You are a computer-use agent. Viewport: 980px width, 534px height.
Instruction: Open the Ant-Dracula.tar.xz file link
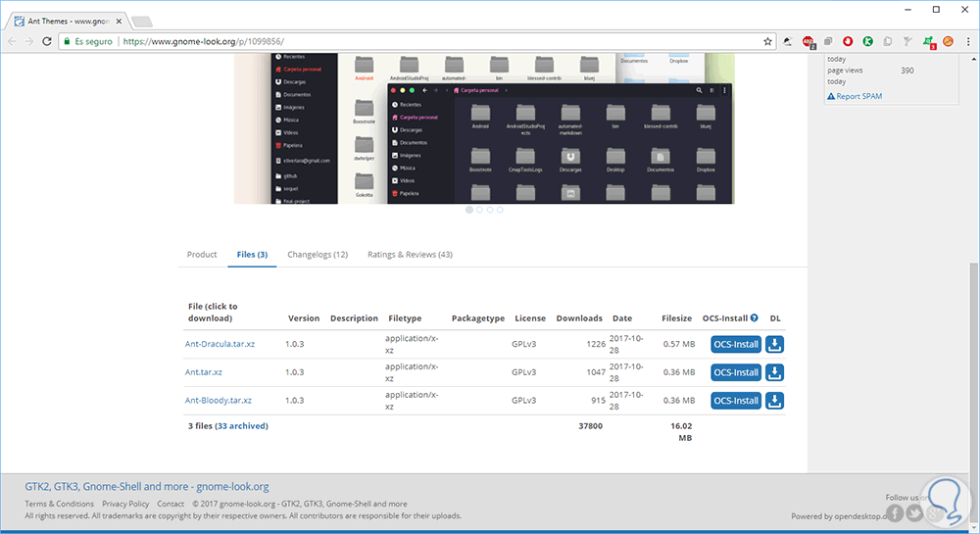click(220, 344)
